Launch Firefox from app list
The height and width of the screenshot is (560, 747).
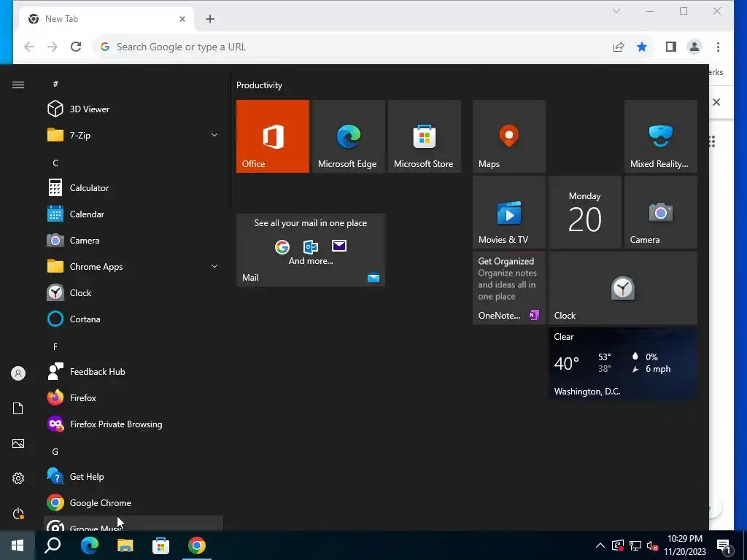133,397
